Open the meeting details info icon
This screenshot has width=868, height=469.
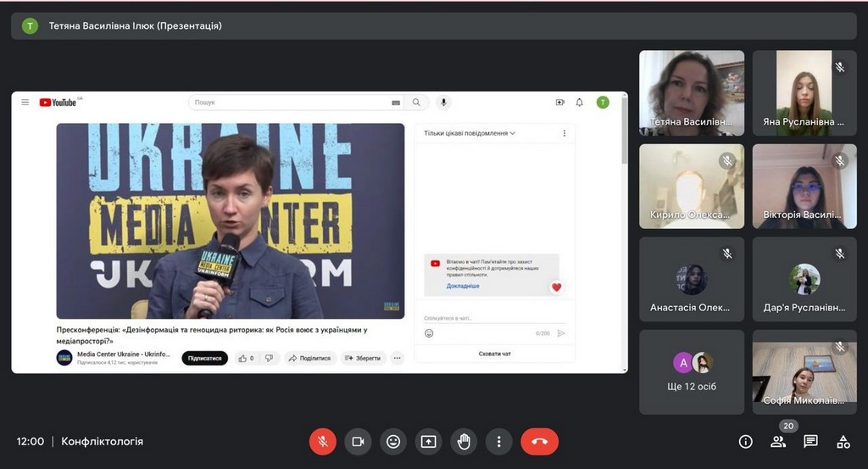coord(746,441)
